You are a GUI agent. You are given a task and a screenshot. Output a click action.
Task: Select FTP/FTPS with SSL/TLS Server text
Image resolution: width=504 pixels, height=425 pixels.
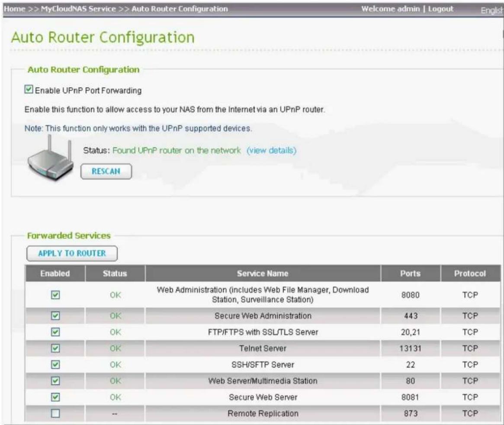click(x=263, y=332)
